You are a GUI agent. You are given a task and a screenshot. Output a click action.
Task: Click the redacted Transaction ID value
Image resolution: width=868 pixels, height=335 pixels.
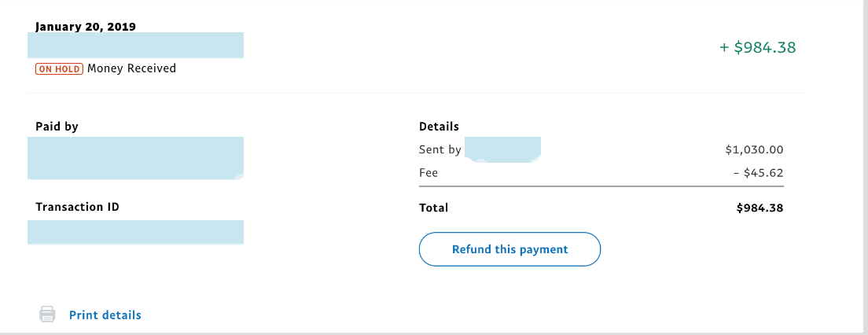pos(135,232)
